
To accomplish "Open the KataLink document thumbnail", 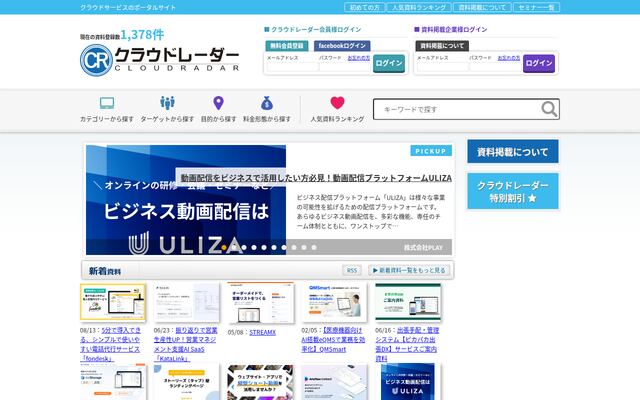I will 187,302.
